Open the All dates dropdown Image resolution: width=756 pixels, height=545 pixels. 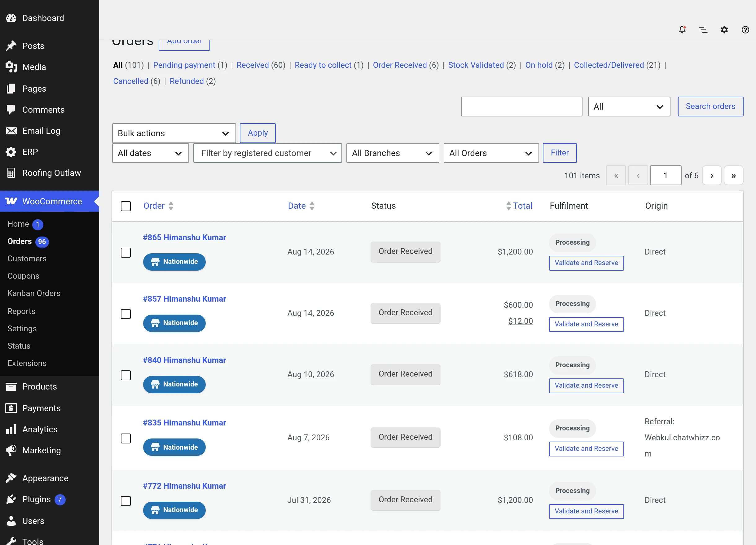150,153
